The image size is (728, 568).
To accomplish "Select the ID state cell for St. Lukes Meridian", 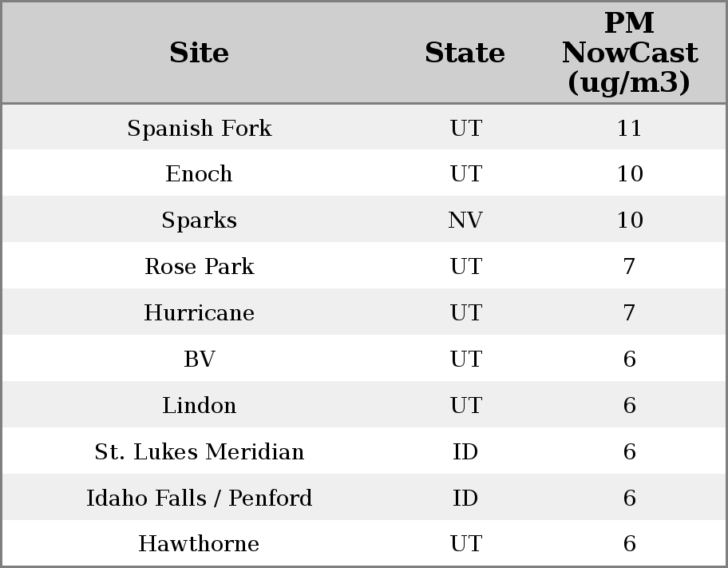I will (465, 452).
